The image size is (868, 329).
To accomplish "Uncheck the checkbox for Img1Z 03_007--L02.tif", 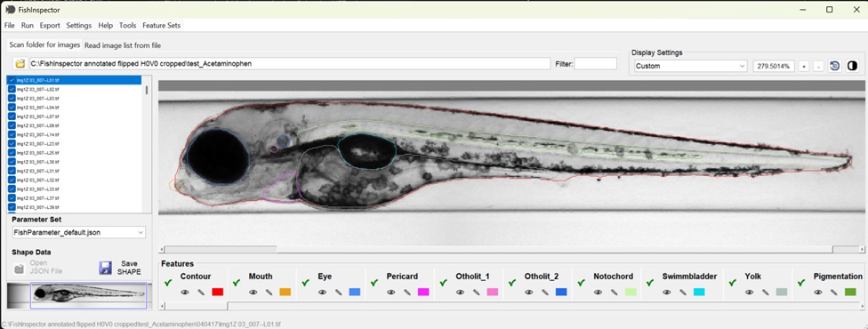I will (12, 89).
